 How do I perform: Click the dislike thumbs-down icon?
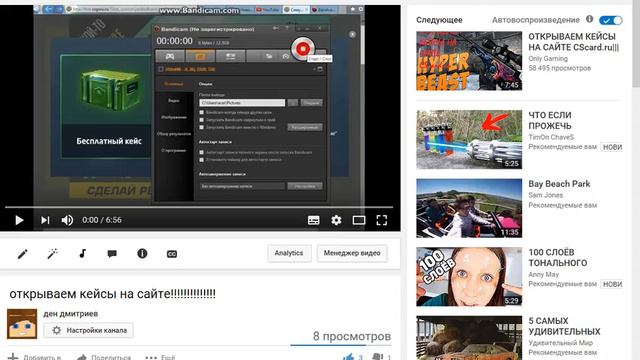tap(378, 357)
